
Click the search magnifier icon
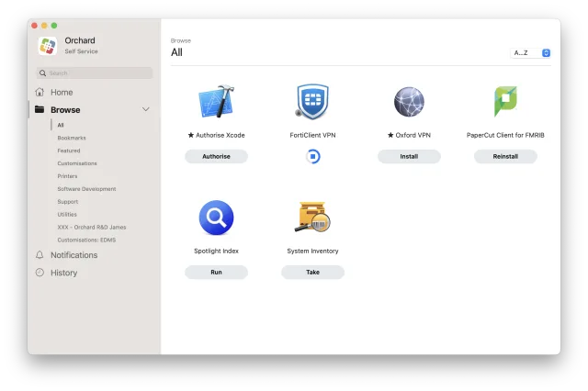43,73
